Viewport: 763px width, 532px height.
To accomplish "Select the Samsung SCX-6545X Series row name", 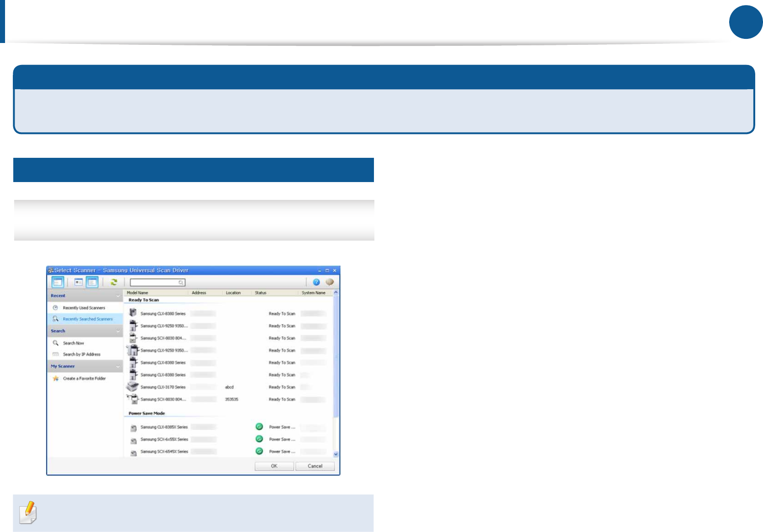I will [164, 451].
